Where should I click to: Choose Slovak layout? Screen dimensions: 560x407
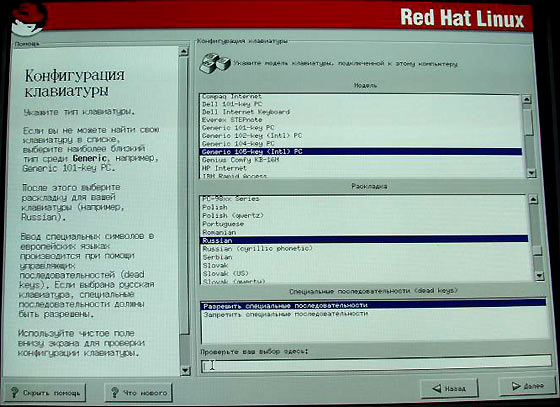[x=364, y=265]
